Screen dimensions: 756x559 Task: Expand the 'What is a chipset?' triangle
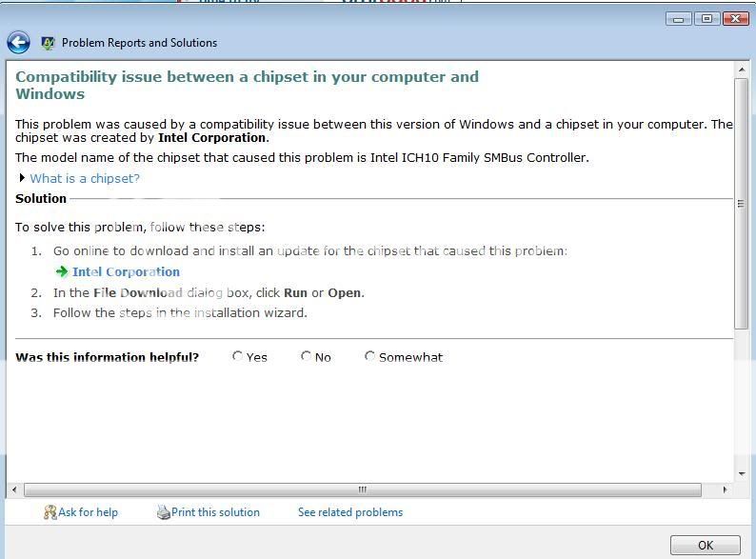(x=22, y=178)
